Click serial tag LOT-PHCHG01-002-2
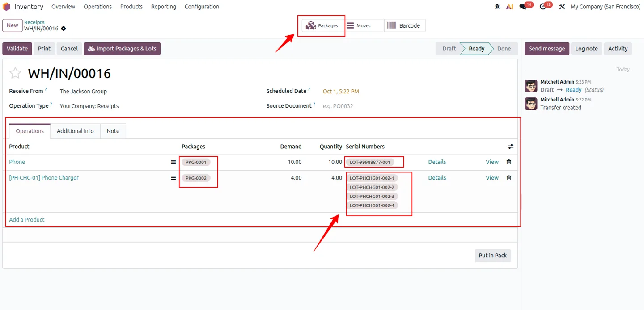This screenshot has width=644, height=310. point(372,187)
